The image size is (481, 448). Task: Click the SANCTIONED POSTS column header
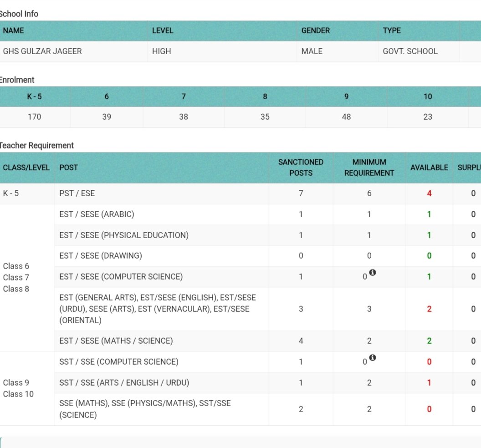[301, 168]
